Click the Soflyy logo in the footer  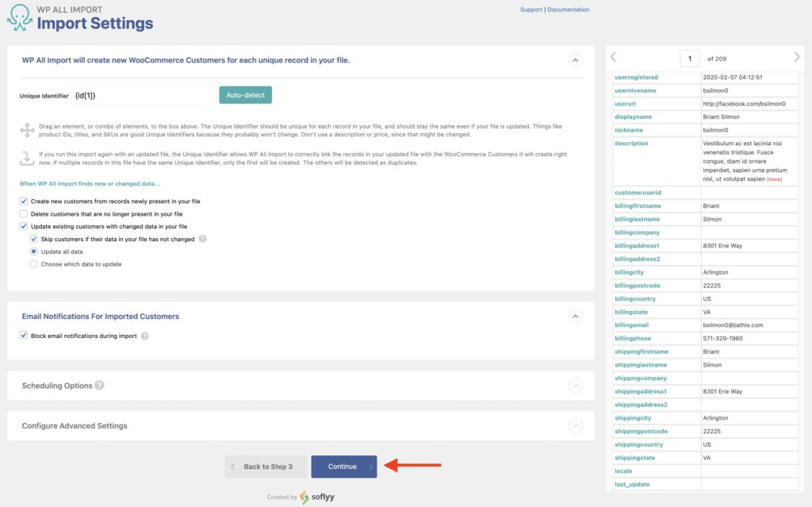[316, 495]
